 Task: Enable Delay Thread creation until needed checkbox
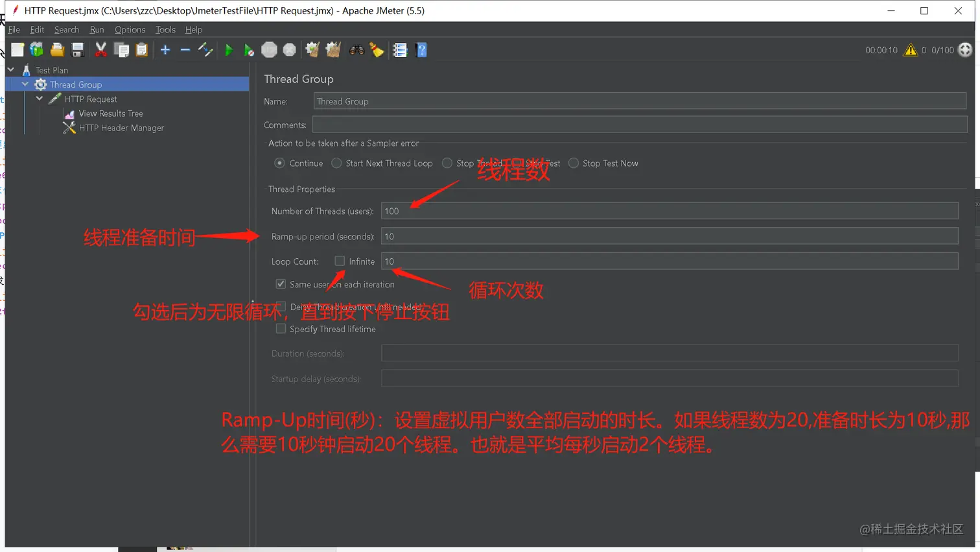coord(281,307)
